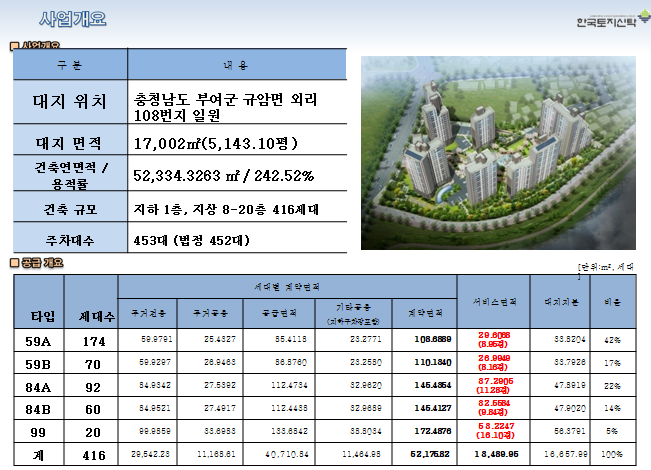Screen dimensions: 651x470
Task: Click the red 서비스면적 value in the 84A row
Action: [494, 385]
